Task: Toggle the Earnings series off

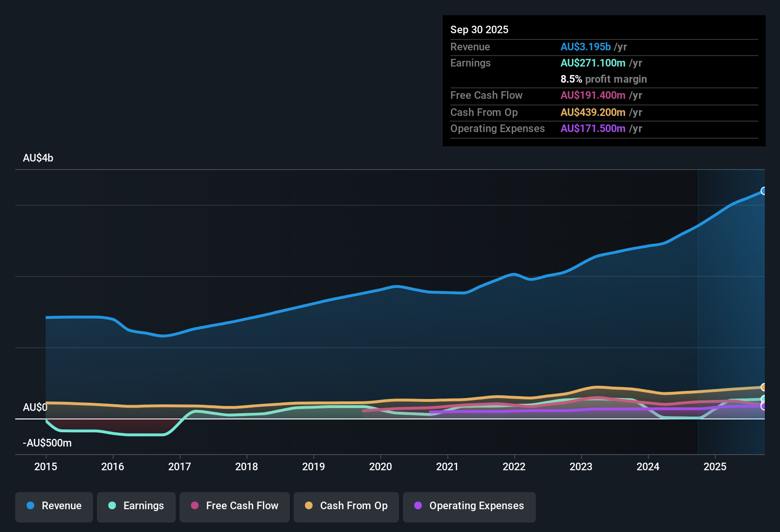Action: coord(136,506)
